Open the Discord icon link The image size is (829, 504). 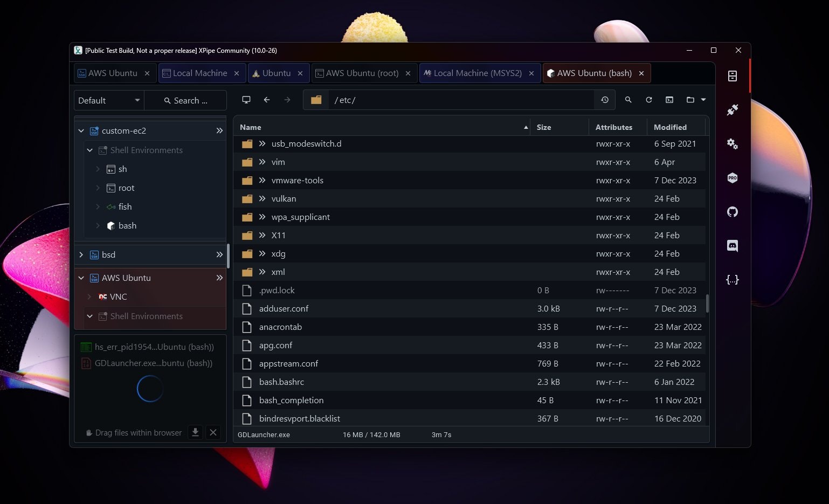point(732,246)
